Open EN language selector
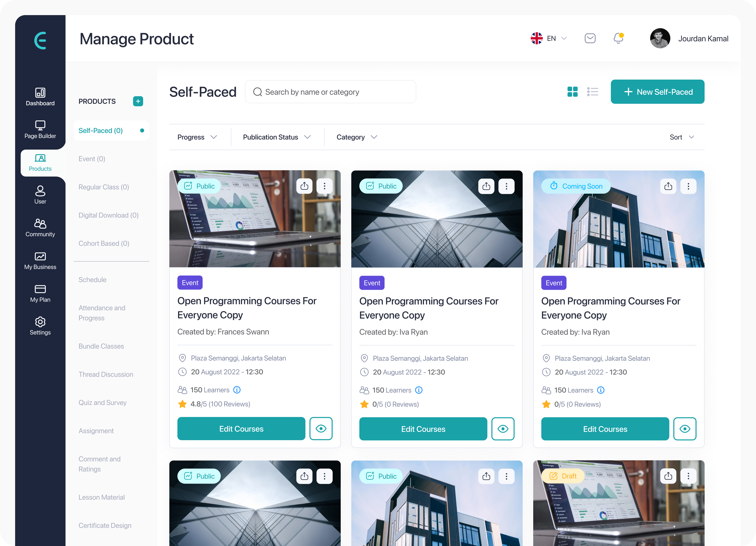The height and width of the screenshot is (546, 756). click(x=549, y=38)
